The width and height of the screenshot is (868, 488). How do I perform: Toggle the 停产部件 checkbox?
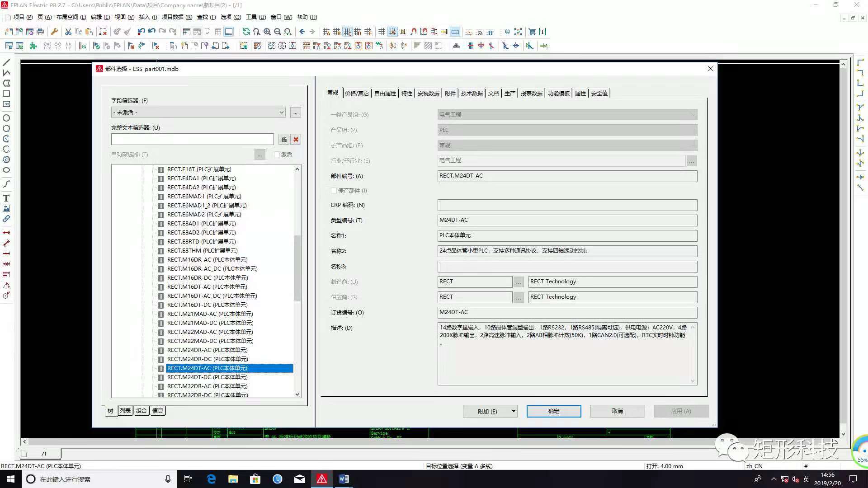[334, 191]
